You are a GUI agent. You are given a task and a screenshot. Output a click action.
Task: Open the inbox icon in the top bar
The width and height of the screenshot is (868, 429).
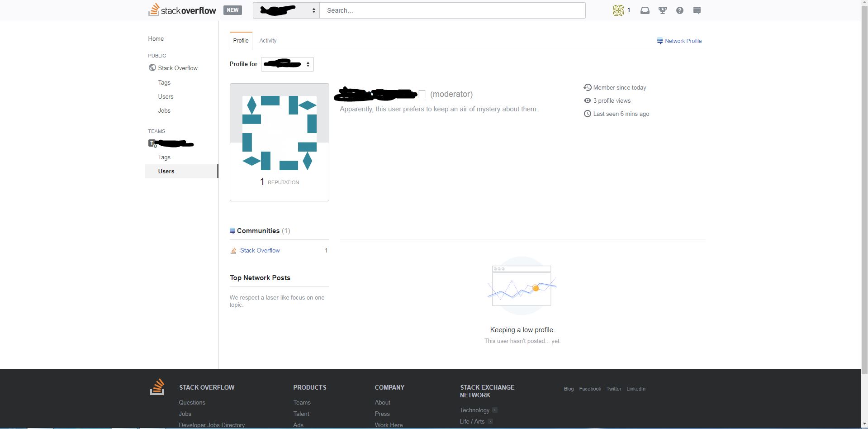(645, 10)
